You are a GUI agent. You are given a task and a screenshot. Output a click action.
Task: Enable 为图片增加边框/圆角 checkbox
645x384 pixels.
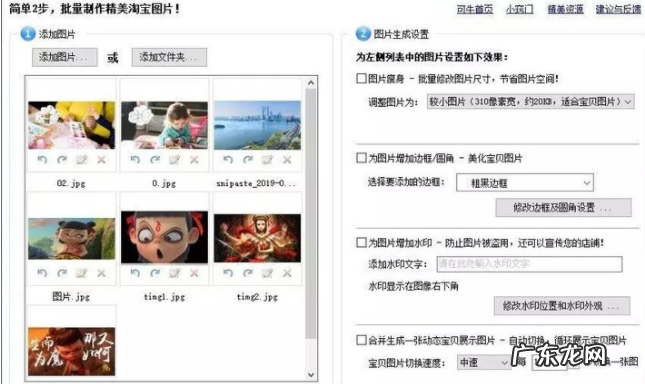point(361,158)
